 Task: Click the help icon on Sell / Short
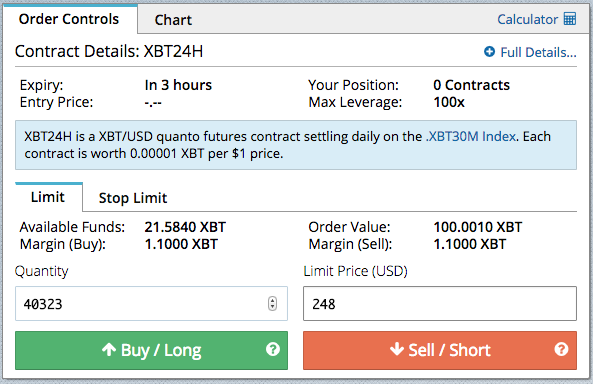click(x=561, y=349)
